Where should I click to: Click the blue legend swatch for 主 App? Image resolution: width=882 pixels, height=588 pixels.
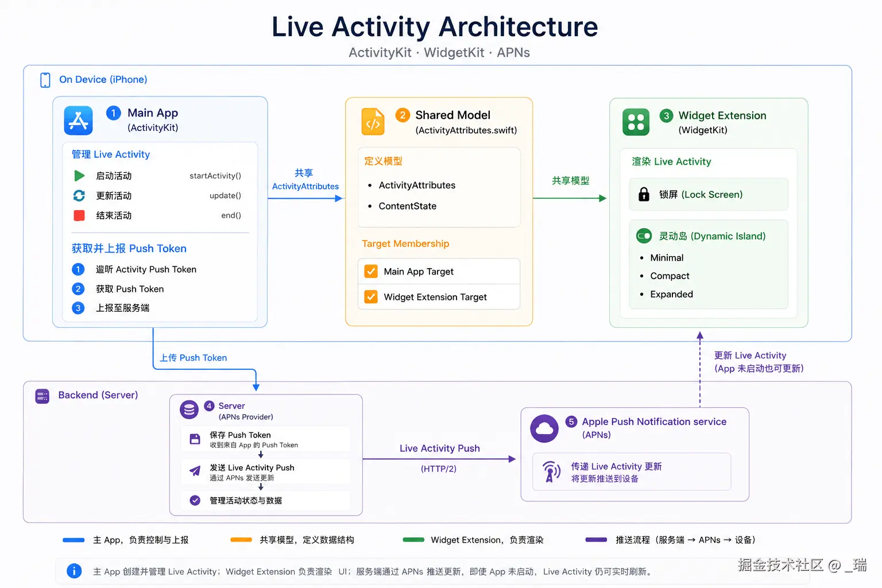coord(73,540)
